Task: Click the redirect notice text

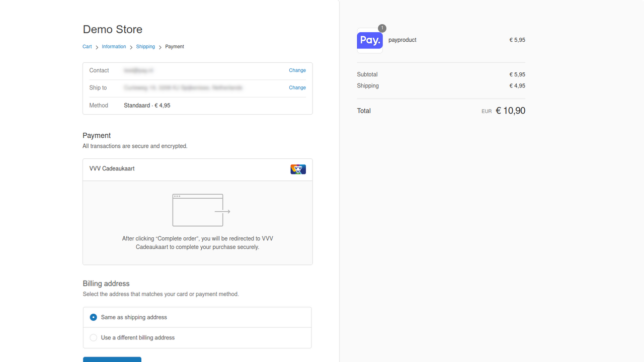Action: click(198, 243)
